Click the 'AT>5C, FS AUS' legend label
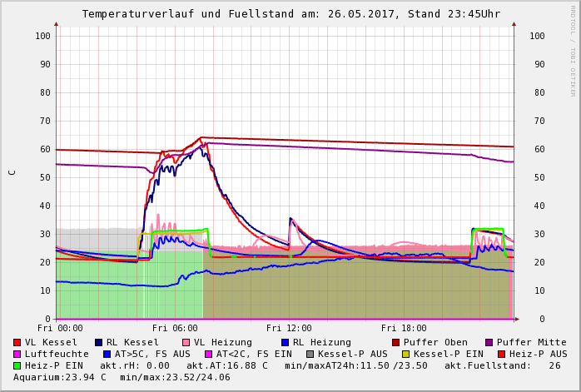 pos(151,354)
